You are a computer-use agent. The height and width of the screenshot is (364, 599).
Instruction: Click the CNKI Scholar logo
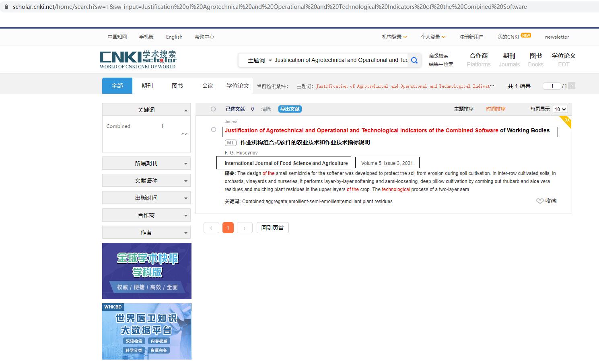(x=138, y=60)
